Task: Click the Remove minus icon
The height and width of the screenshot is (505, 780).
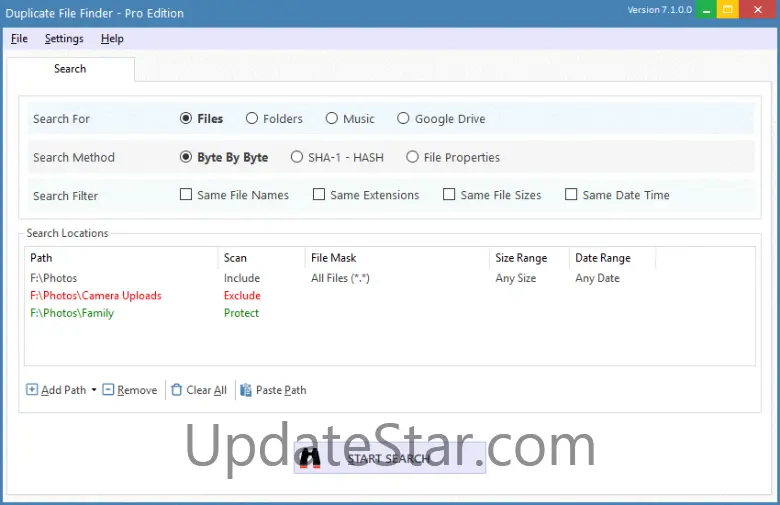Action: click(108, 389)
